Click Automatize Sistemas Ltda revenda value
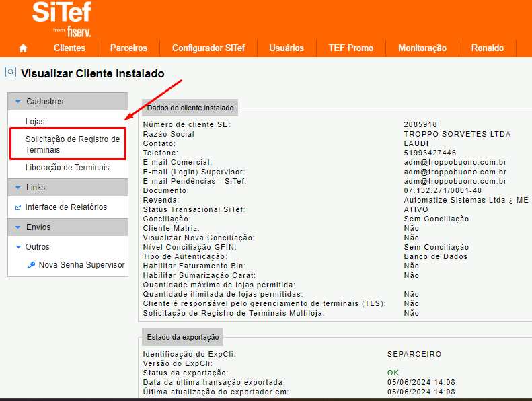 (466, 200)
